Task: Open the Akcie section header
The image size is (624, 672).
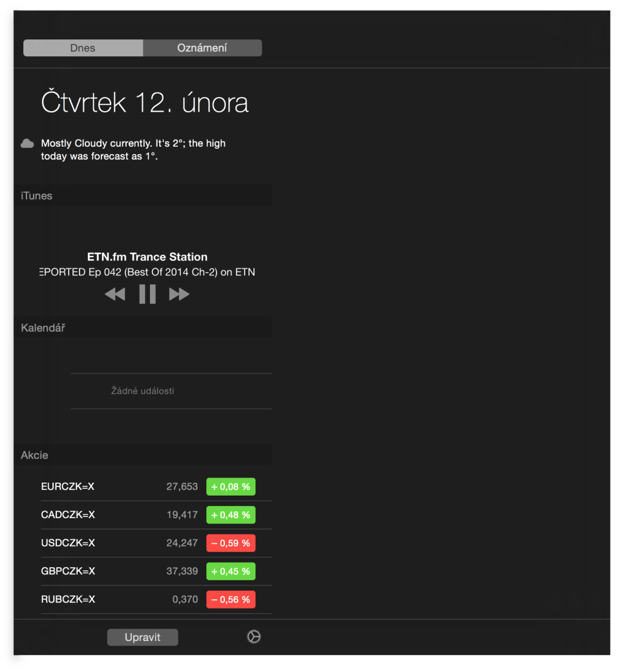Action: coord(34,455)
